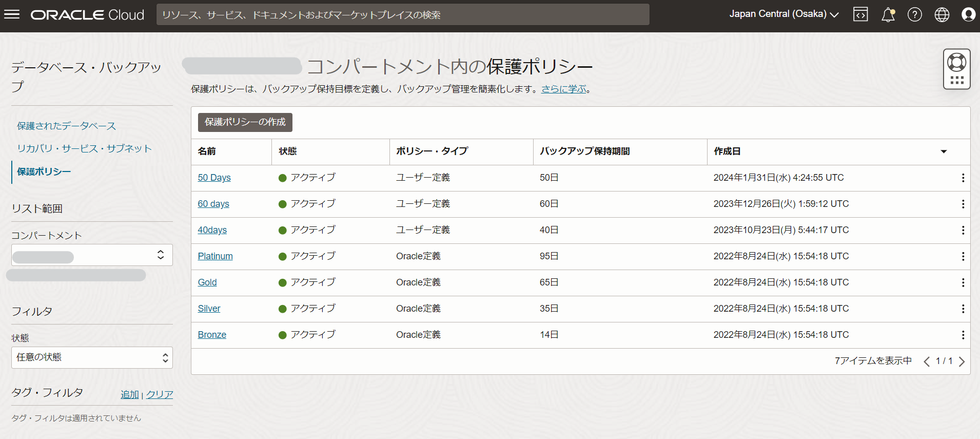
Task: Open the language globe menu
Action: [942, 14]
